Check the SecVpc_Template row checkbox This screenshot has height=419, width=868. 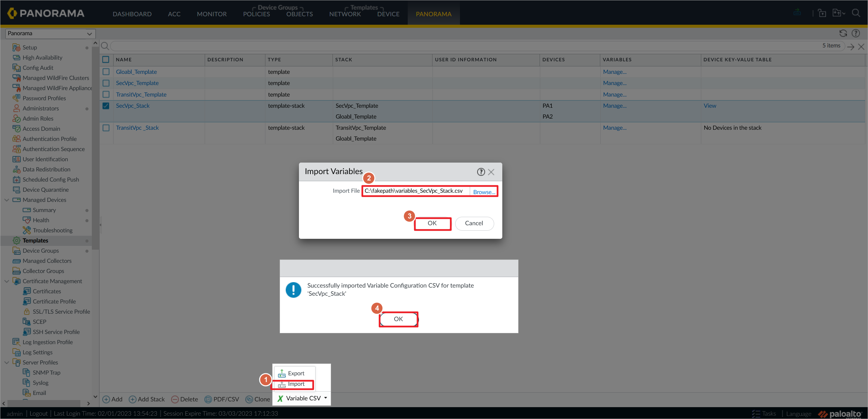[x=106, y=83]
